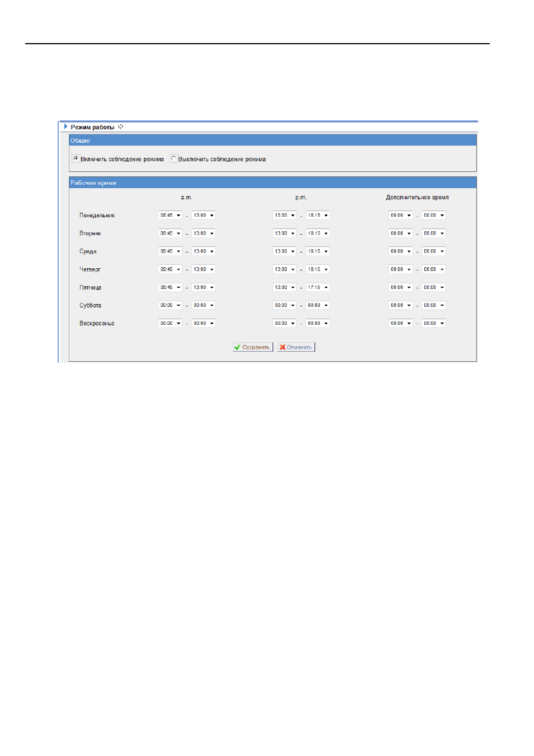Click the p.m. column label
The image size is (534, 756).
(x=301, y=198)
